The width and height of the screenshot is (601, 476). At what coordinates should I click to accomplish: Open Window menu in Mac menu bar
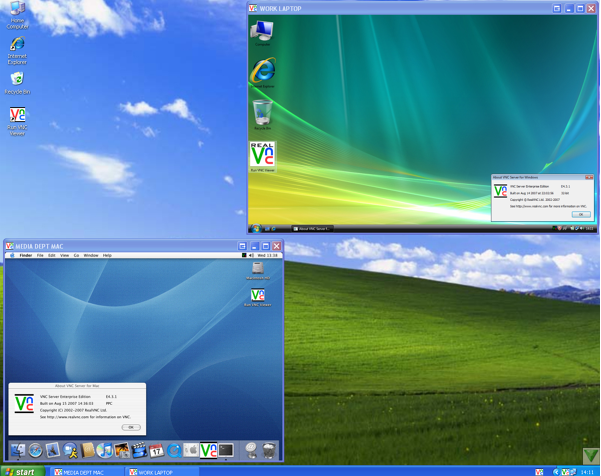click(x=91, y=255)
